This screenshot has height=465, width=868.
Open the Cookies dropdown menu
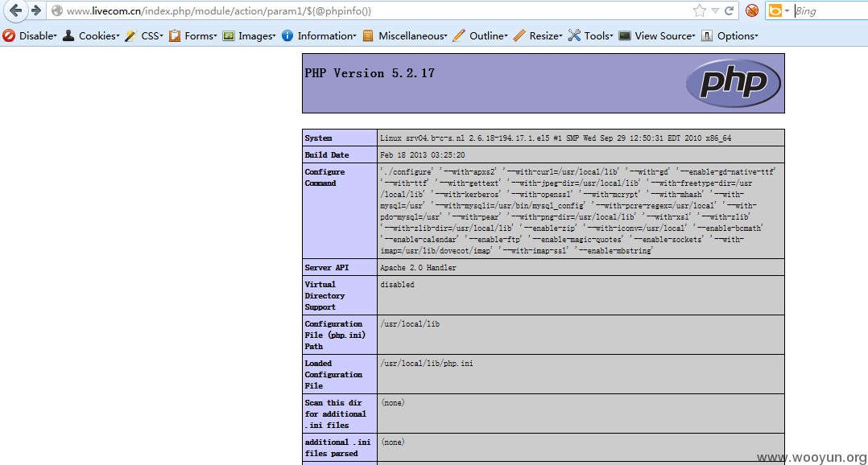[x=99, y=35]
